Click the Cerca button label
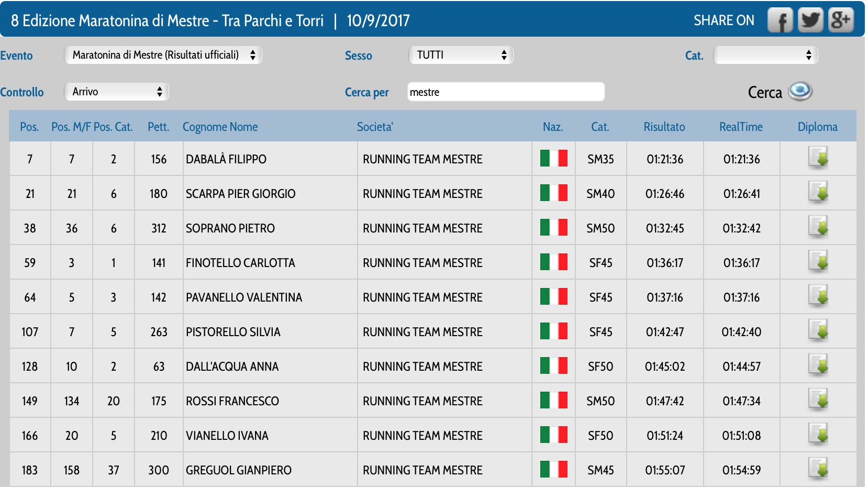 pyautogui.click(x=764, y=93)
